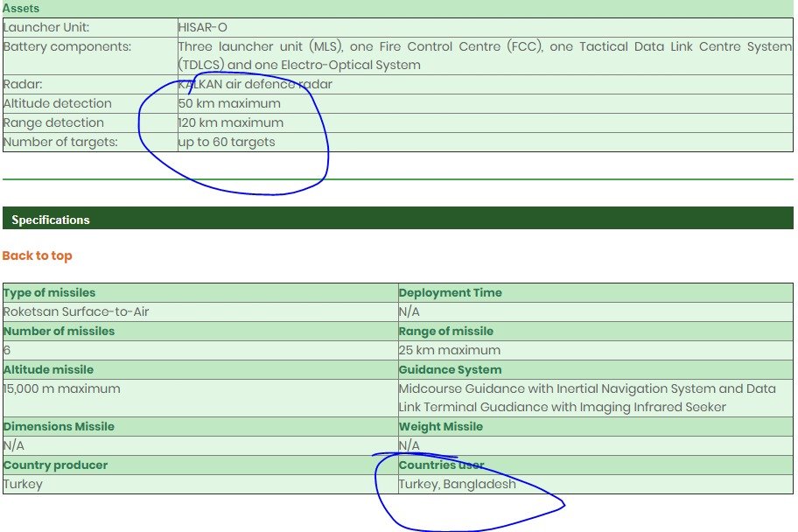This screenshot has height=532, width=798.
Task: Select the 'Type of missiles' header cell
Action: pyautogui.click(x=200, y=293)
